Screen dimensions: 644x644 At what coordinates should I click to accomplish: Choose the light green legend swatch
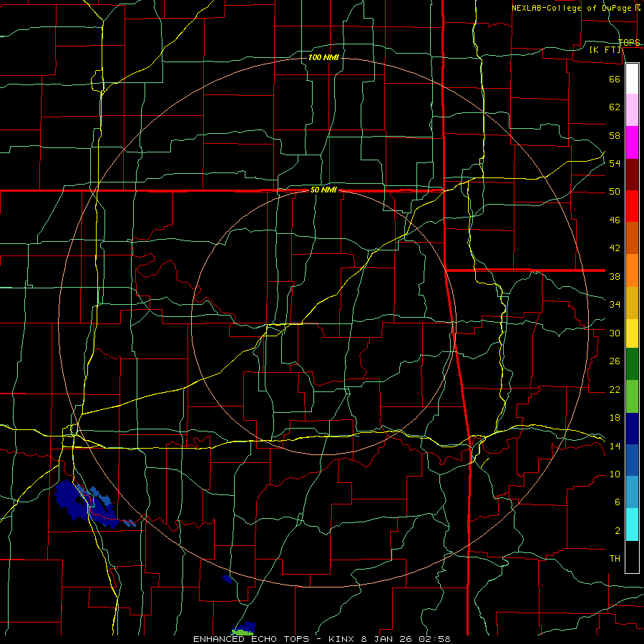coord(632,396)
